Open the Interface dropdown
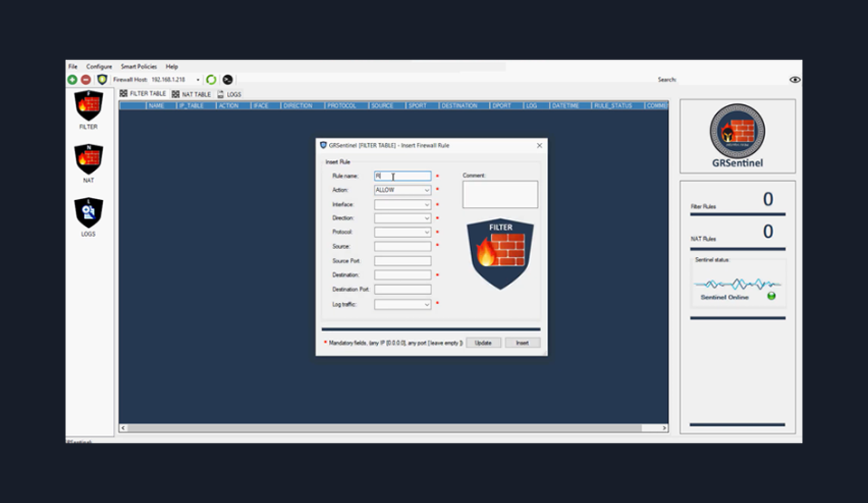 402,204
